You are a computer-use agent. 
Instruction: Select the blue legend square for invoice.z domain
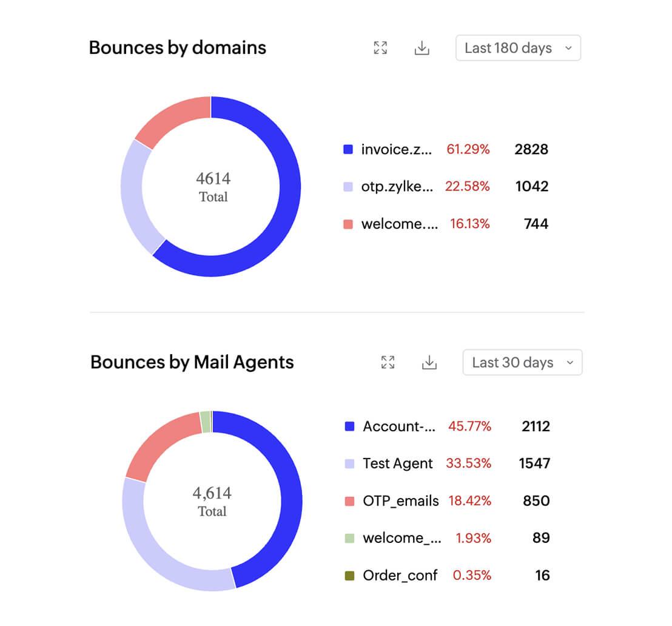tap(348, 149)
